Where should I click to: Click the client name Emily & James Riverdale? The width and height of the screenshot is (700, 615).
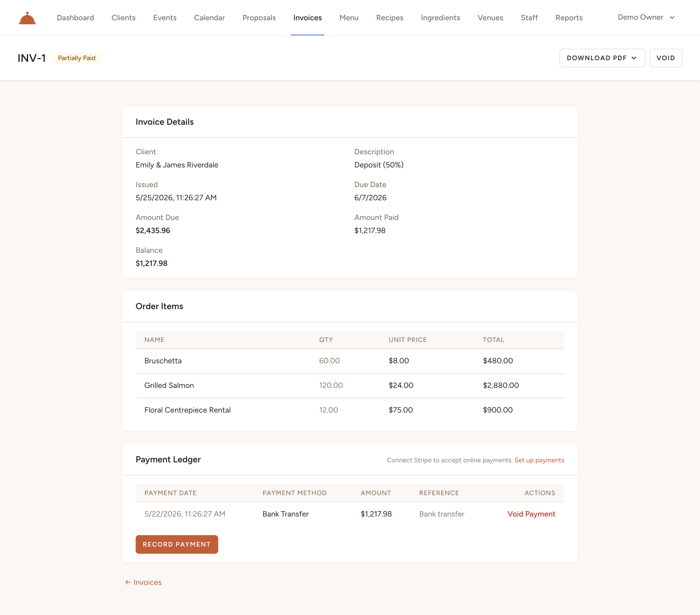pos(177,165)
